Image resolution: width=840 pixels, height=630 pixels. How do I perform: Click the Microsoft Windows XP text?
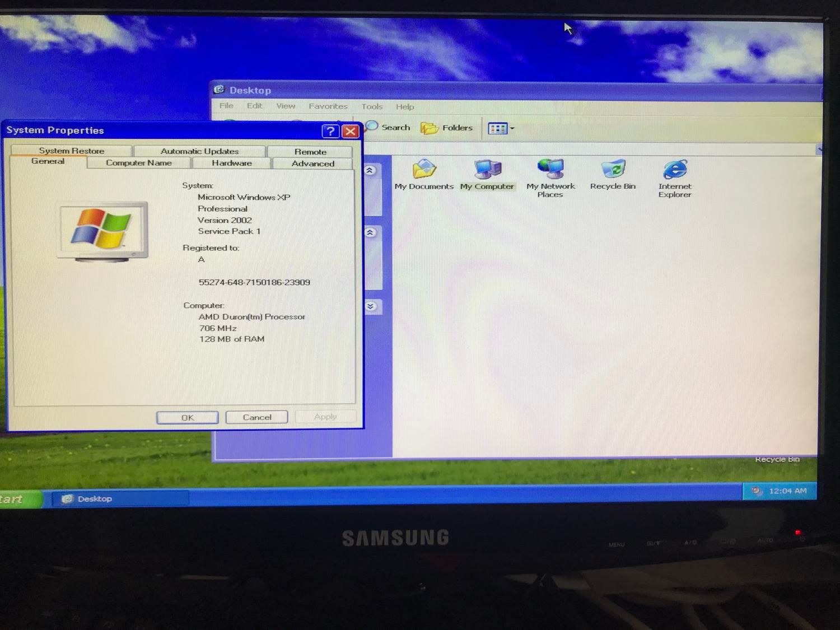coord(244,197)
